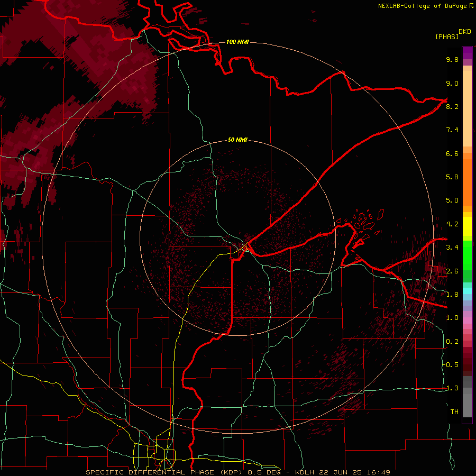This screenshot has width=476, height=476.
Task: Select the gray TH segment of the color bar
Action: click(x=467, y=405)
